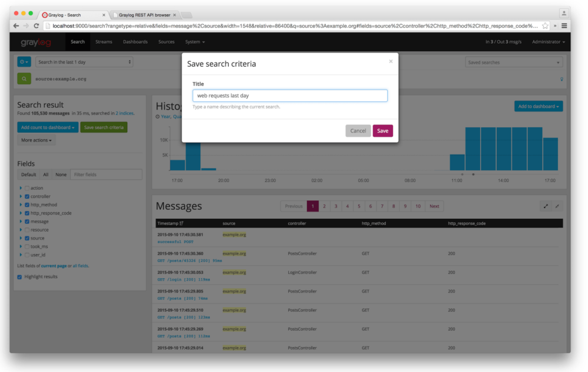Go to the Search nav item
The width and height of the screenshot is (588, 372).
tap(78, 42)
